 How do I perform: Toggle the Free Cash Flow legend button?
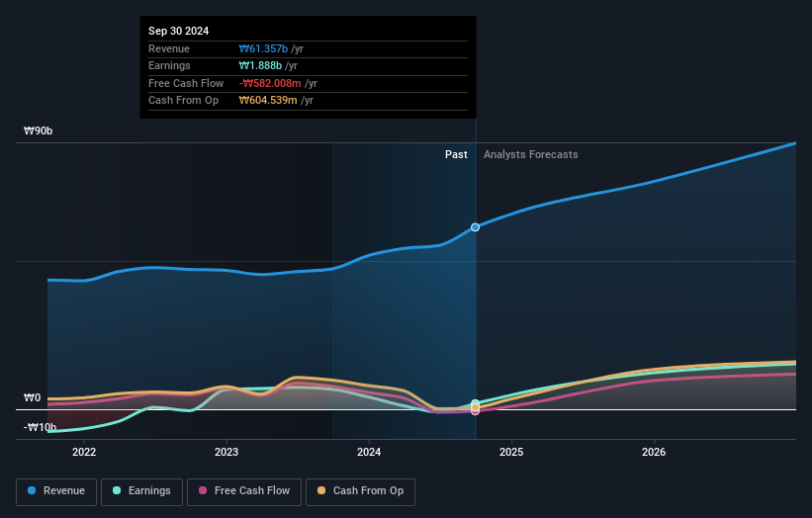(x=244, y=491)
